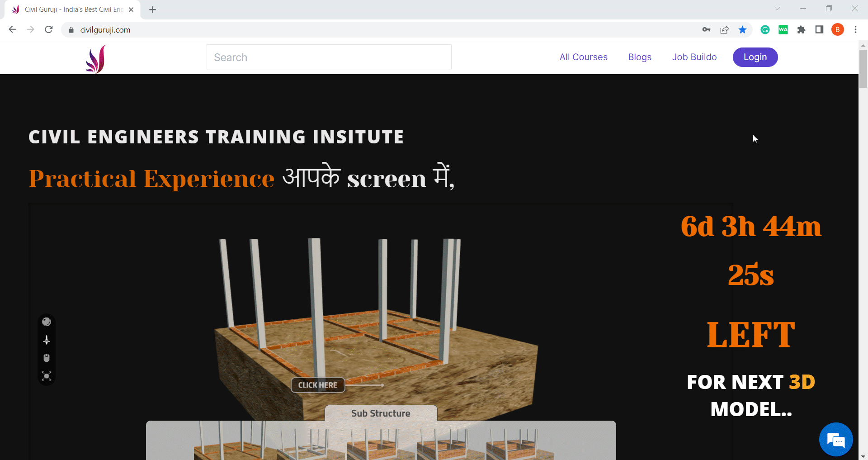868x460 pixels.
Task: Click the browser forward arrow
Action: tap(30, 29)
